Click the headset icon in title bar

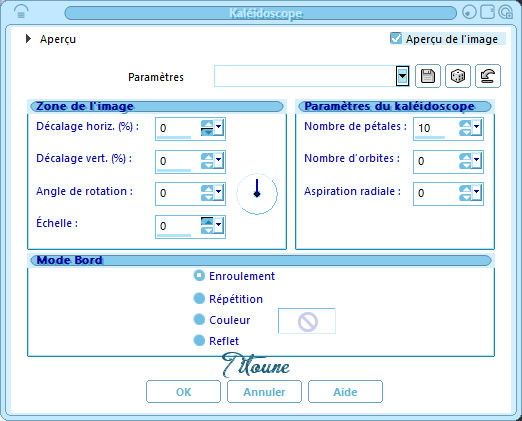[21, 12]
